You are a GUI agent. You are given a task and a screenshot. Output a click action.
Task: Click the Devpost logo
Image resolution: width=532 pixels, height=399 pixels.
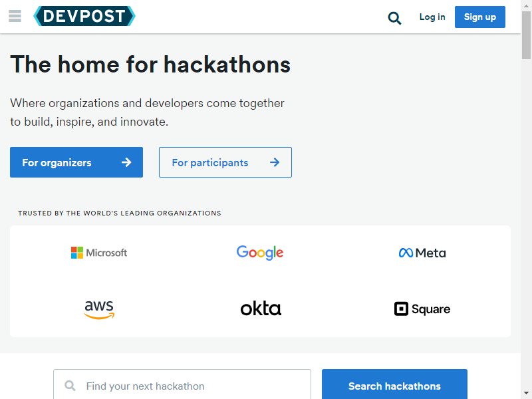click(84, 16)
